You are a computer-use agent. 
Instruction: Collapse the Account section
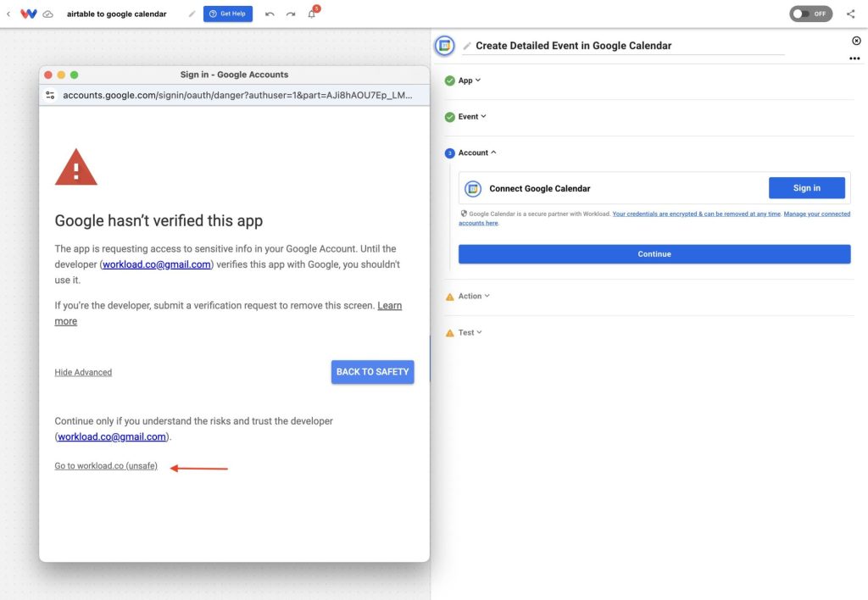tap(477, 153)
